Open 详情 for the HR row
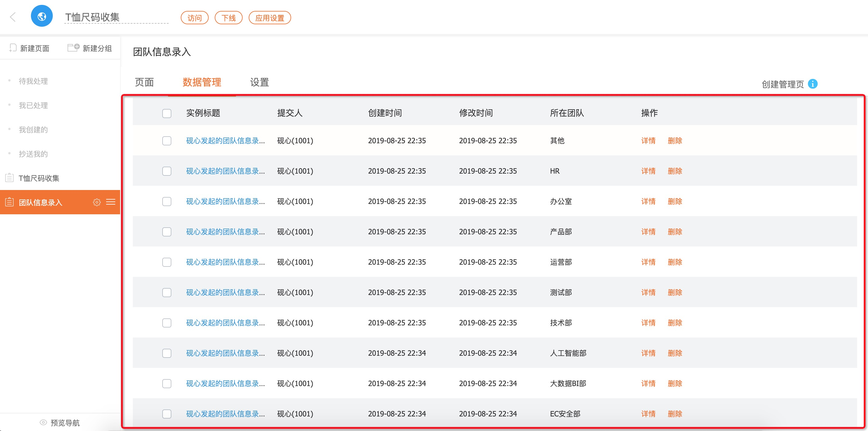This screenshot has height=431, width=868. 648,171
